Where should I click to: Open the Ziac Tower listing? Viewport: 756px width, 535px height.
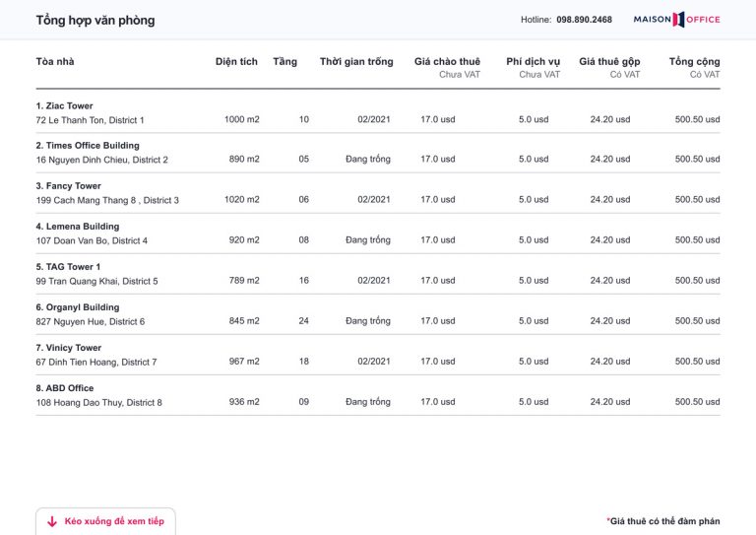(x=63, y=105)
